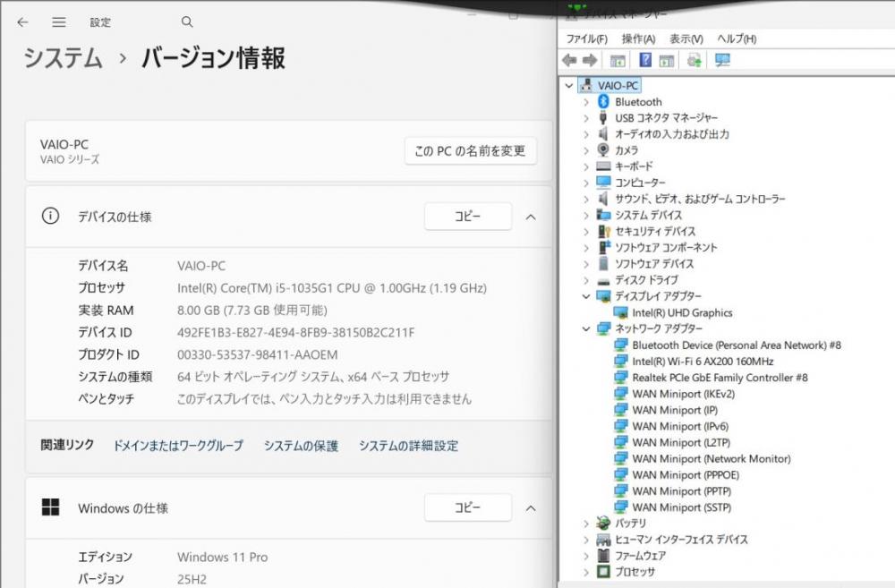Open ドメインまたはワークグループ link
This screenshot has width=895, height=588.
point(178,446)
